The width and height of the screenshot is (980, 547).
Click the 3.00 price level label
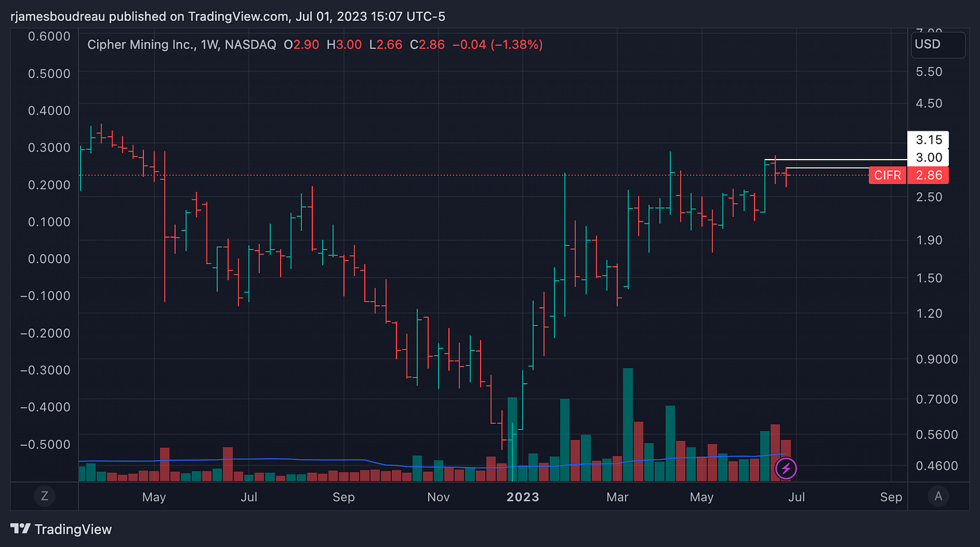[928, 158]
